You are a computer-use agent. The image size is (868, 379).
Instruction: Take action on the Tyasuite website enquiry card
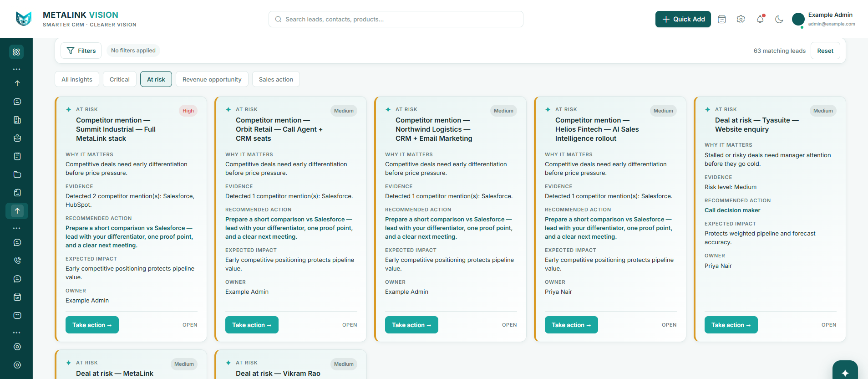click(731, 325)
